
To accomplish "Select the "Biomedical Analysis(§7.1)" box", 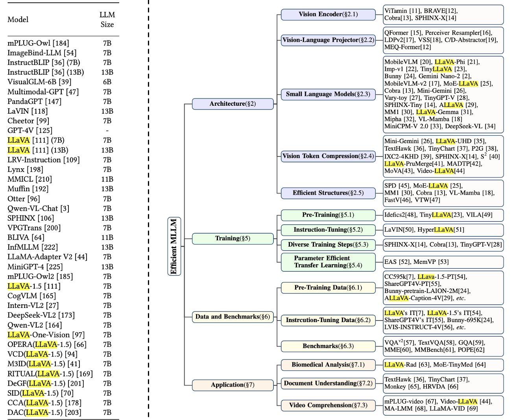I will [328, 365].
